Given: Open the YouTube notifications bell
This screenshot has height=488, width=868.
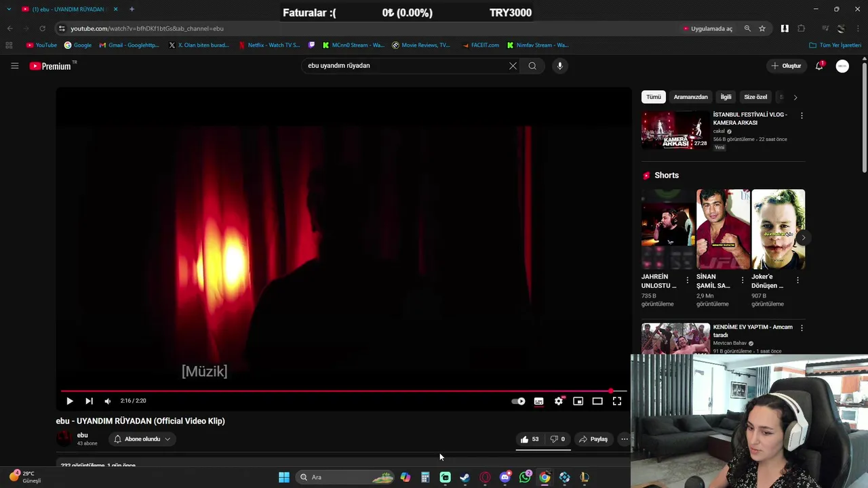Looking at the screenshot, I should (819, 66).
